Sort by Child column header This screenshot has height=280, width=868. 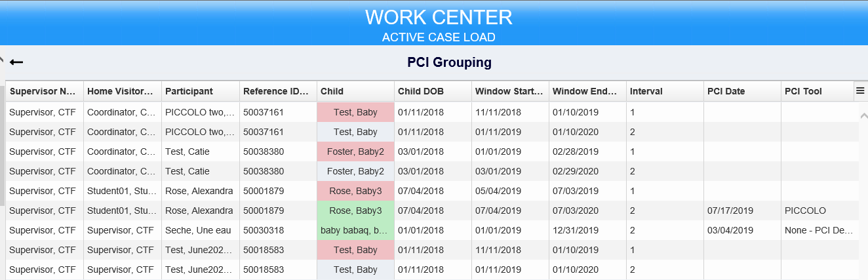(355, 91)
